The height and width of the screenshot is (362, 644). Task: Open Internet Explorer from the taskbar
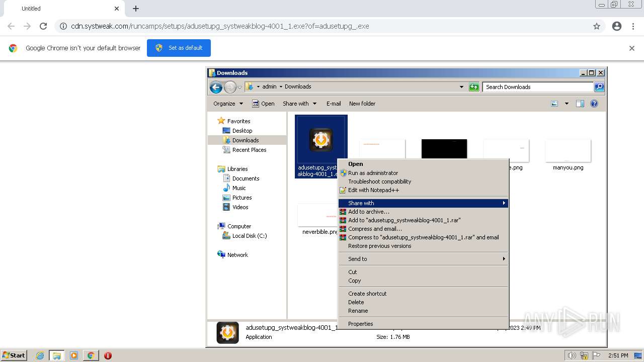(x=40, y=355)
